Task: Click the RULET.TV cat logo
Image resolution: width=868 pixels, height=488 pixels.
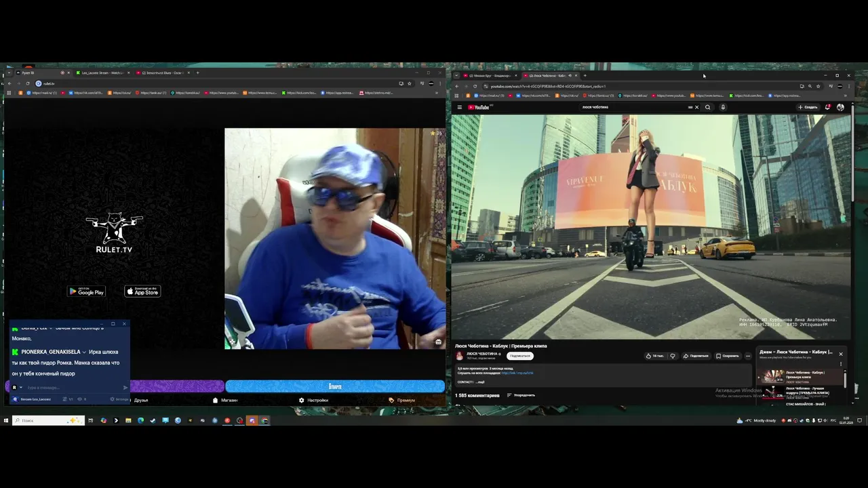Action: coord(114,233)
